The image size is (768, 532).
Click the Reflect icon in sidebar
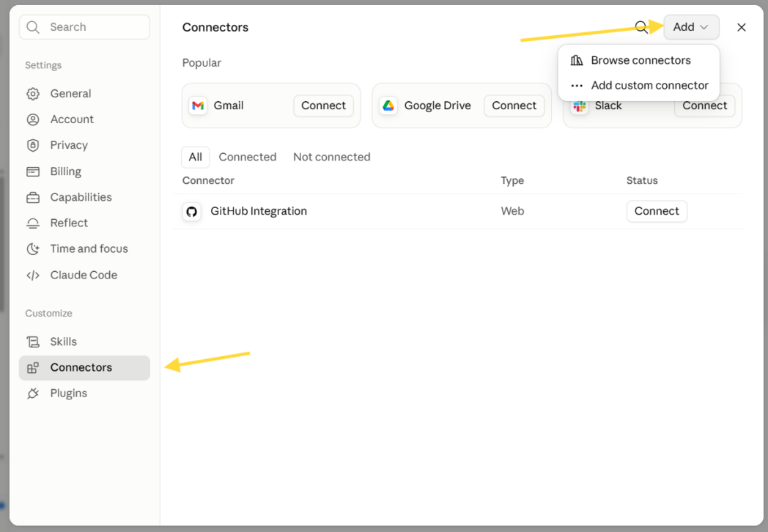(33, 223)
